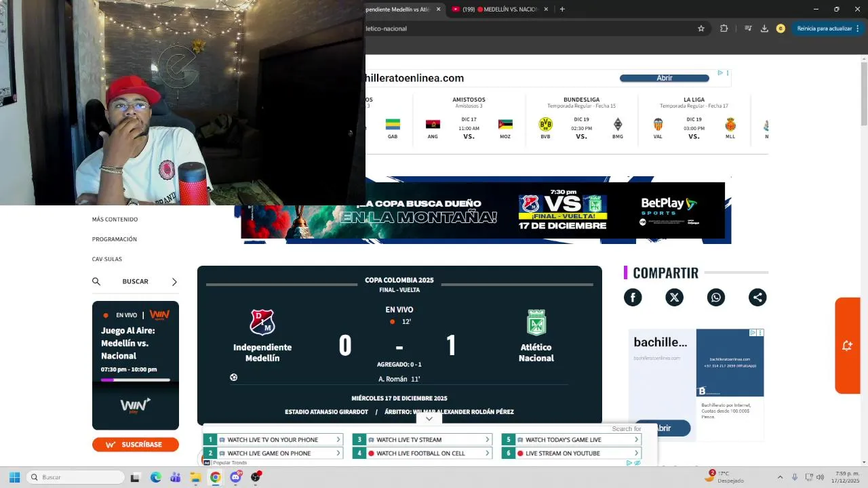
Task: Open LIVE STREAM ON YOUTUBE ad link
Action: (571, 453)
